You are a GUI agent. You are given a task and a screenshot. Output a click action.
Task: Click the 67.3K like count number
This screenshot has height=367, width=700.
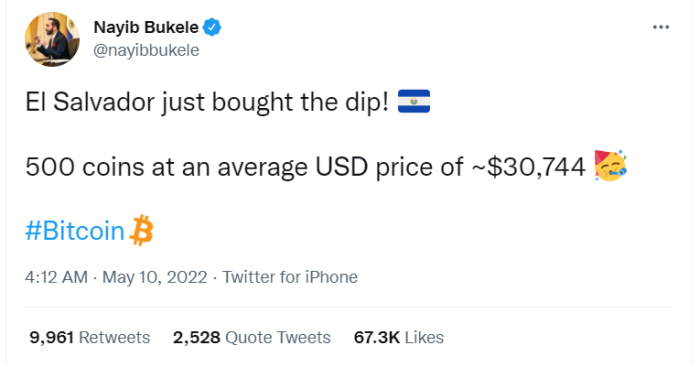[x=377, y=337]
